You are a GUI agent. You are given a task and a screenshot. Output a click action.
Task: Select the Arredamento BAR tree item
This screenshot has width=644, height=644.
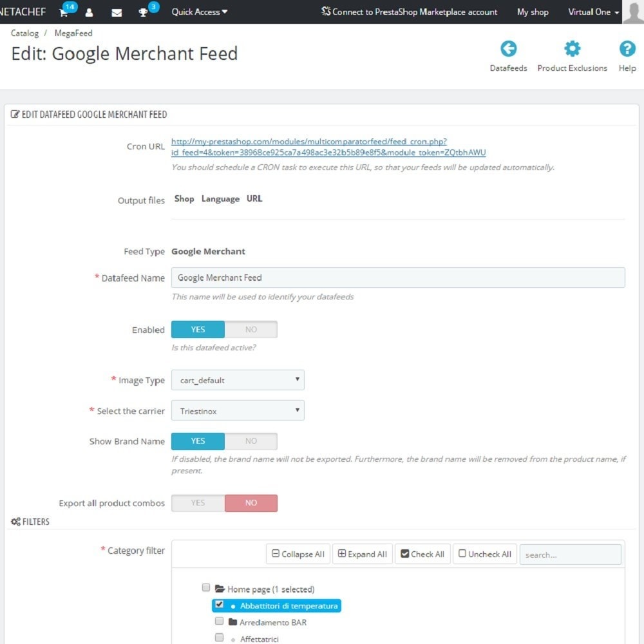click(272, 622)
